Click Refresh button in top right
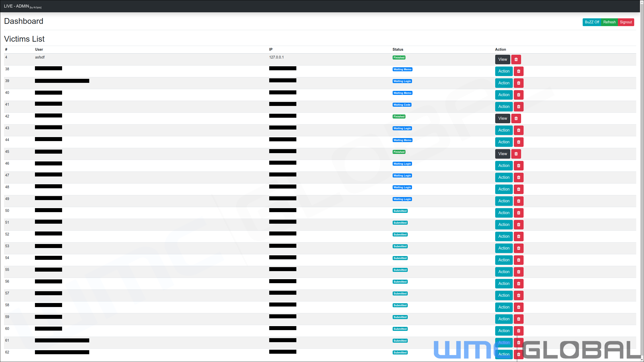Viewport: 644px width, 362px height. (x=610, y=22)
